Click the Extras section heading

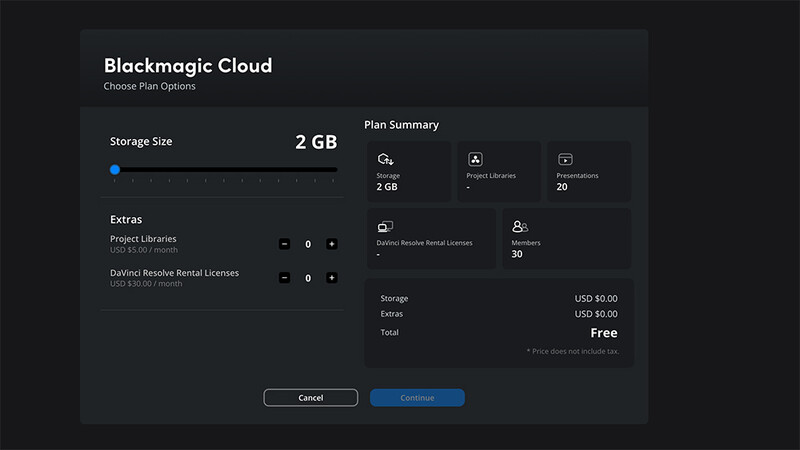coord(126,219)
